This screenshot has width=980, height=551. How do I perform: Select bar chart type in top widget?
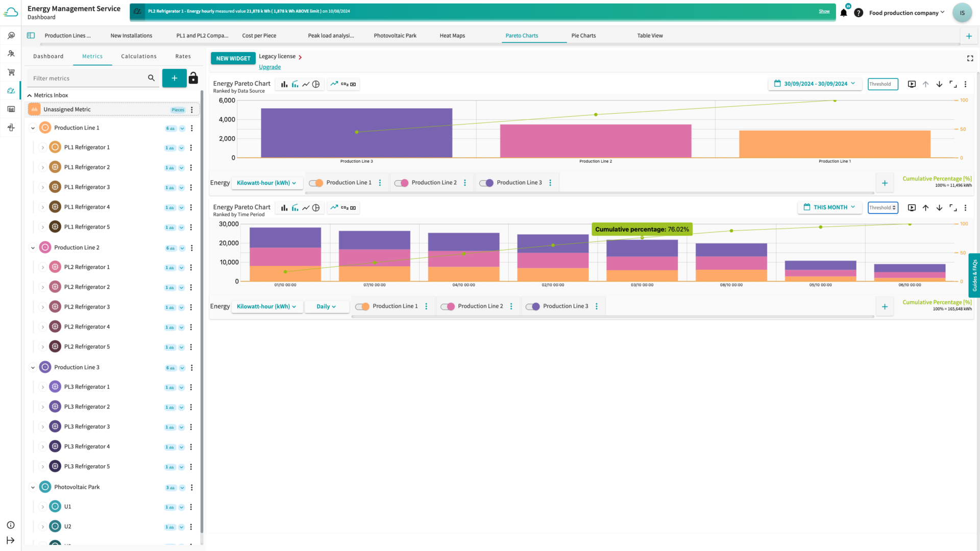click(x=284, y=84)
